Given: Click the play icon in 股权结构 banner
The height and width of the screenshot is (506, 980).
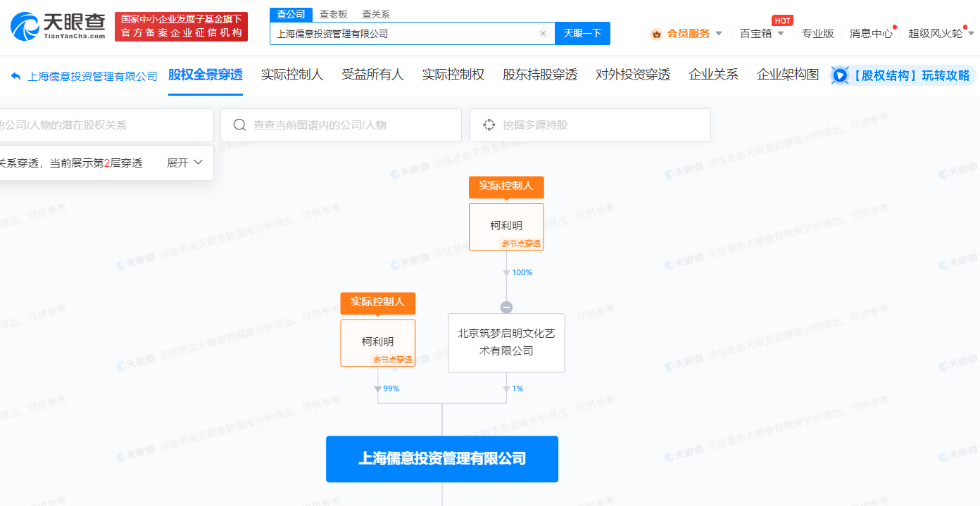Looking at the screenshot, I should pyautogui.click(x=840, y=75).
